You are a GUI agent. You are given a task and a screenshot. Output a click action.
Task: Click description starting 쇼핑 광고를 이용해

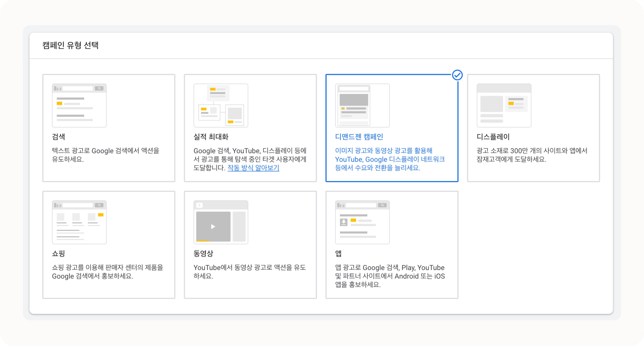click(107, 272)
